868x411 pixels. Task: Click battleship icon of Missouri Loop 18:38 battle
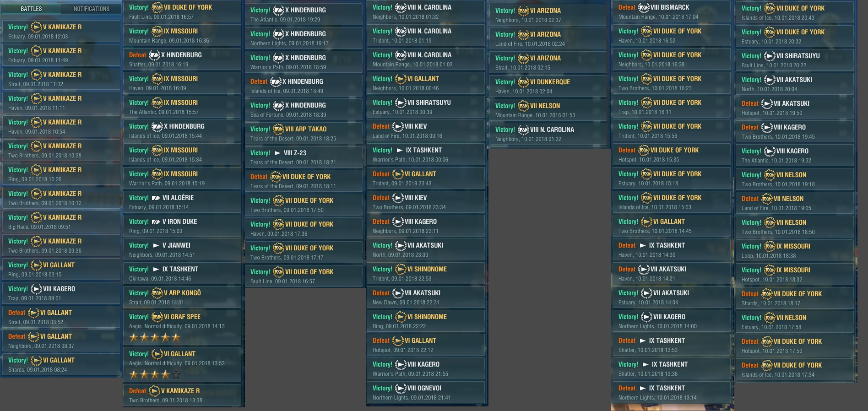tap(770, 246)
